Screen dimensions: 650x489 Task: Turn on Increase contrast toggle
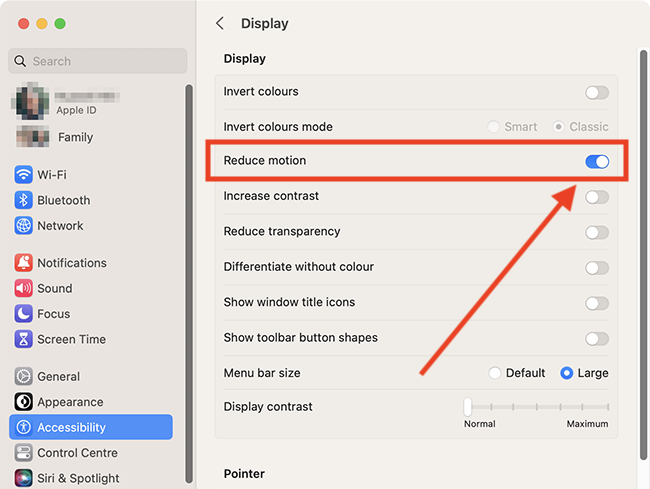pos(596,197)
